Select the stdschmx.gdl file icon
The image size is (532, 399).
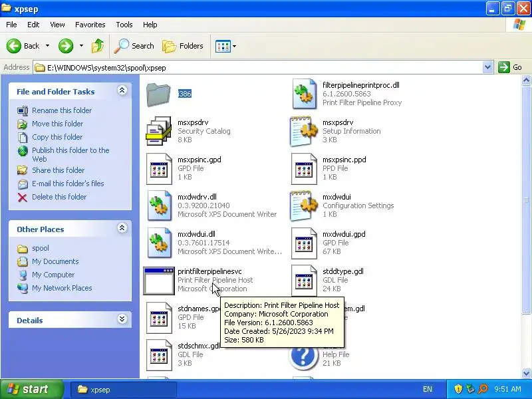point(159,355)
